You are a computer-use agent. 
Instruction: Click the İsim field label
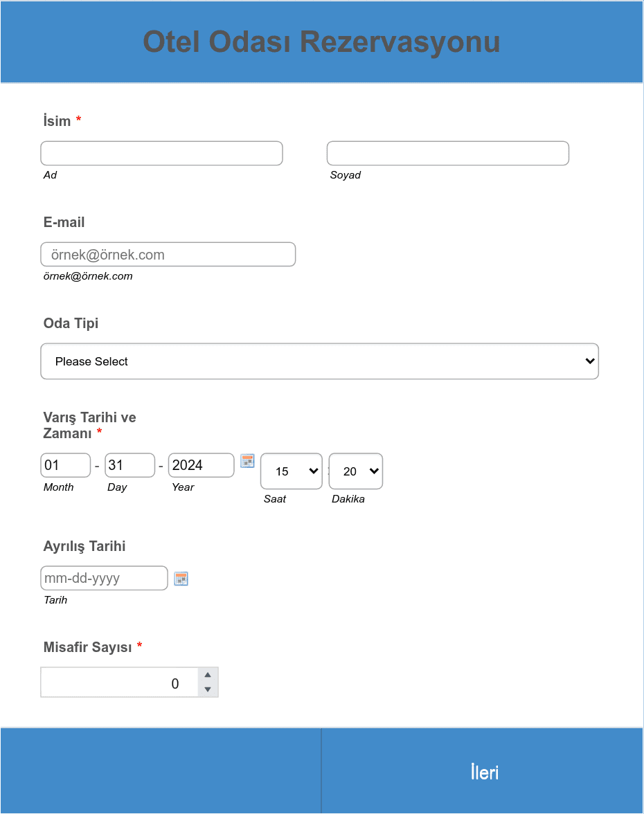pyautogui.click(x=57, y=121)
